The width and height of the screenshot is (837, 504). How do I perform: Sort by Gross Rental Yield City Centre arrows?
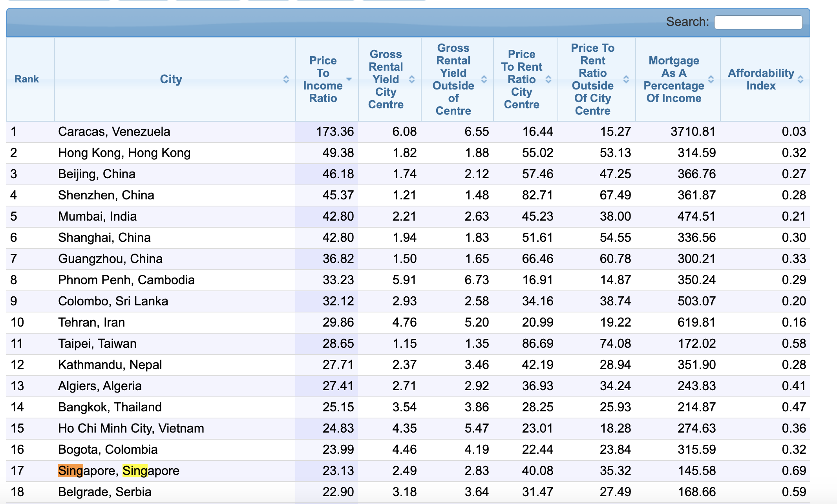[412, 79]
